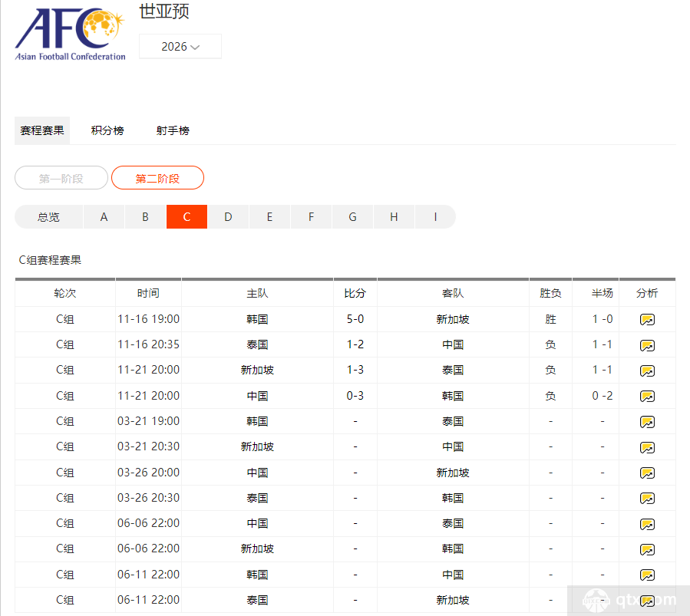Switch to the 总览 overview group
Image resolution: width=690 pixels, height=616 pixels.
click(48, 217)
